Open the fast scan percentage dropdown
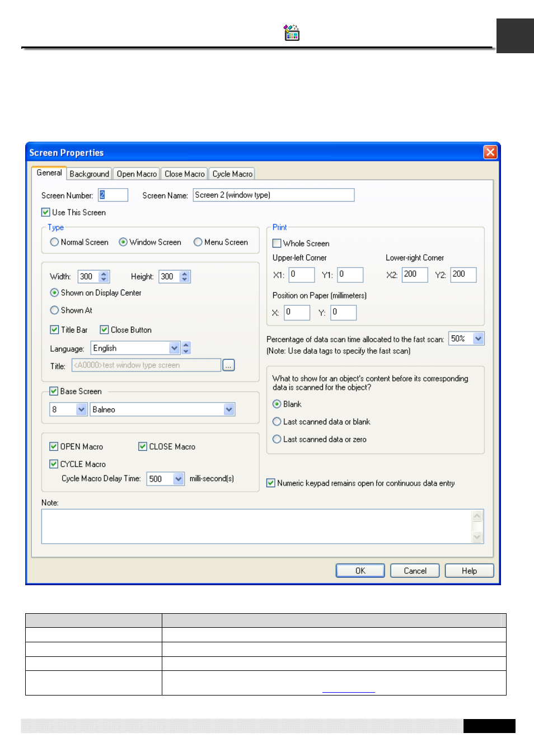The image size is (534, 756). (x=466, y=339)
